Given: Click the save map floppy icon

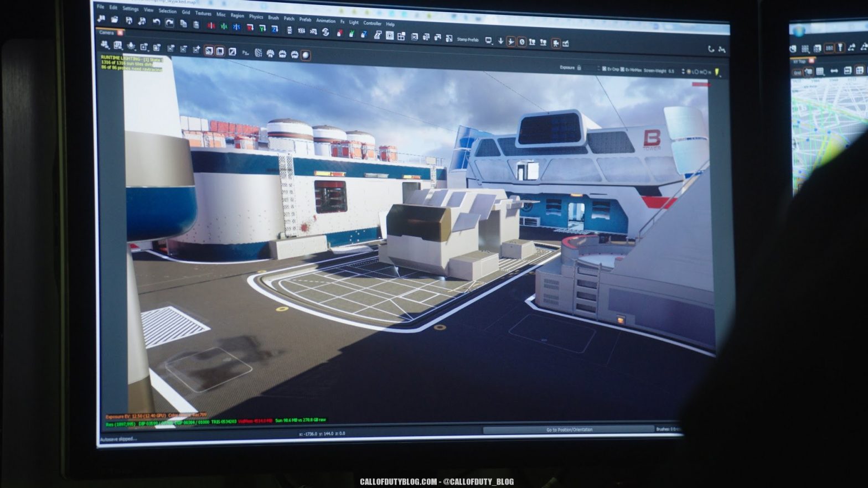Looking at the screenshot, I should coord(129,20).
